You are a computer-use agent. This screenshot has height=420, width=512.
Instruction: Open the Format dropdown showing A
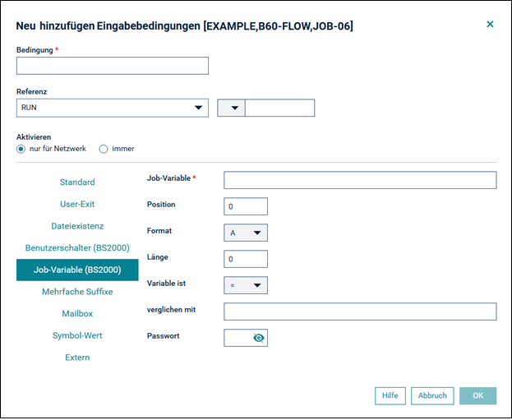click(246, 233)
